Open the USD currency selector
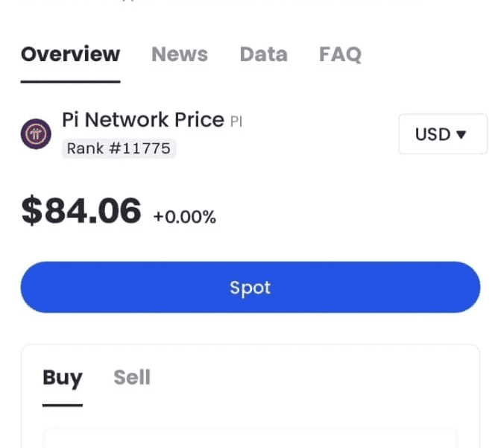 (x=443, y=134)
